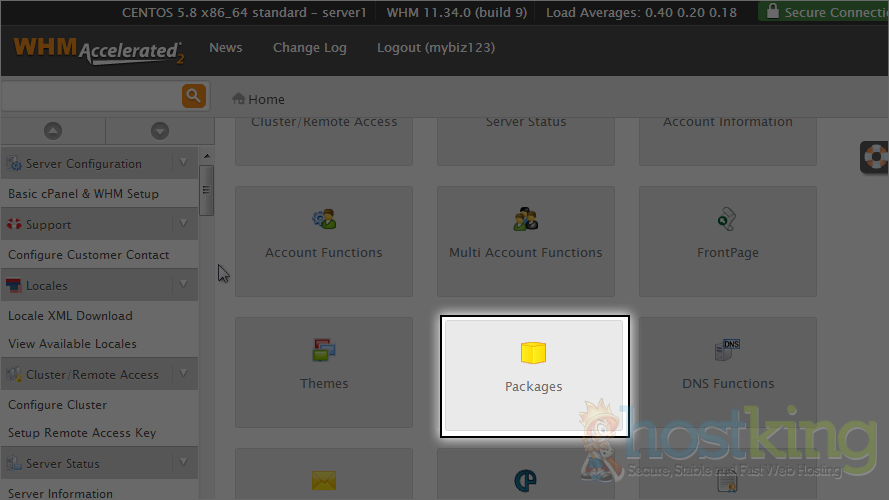Open Configure Customer Contact link
The image size is (889, 500).
click(x=88, y=255)
